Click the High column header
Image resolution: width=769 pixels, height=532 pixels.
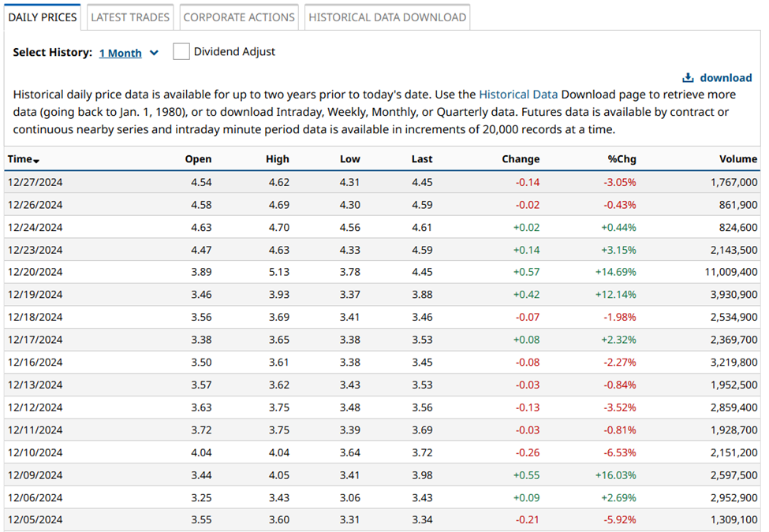click(x=277, y=158)
